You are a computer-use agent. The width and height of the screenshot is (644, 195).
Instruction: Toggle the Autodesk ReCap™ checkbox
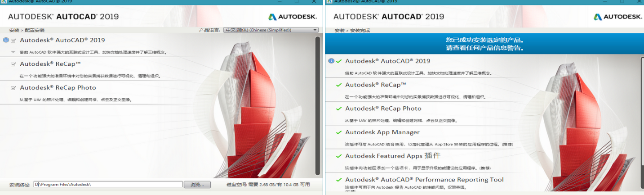click(13, 64)
